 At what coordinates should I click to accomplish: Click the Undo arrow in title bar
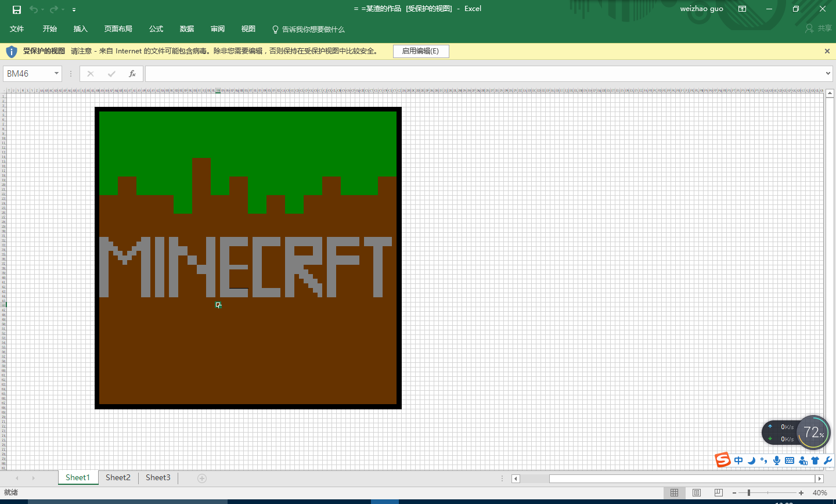(34, 9)
